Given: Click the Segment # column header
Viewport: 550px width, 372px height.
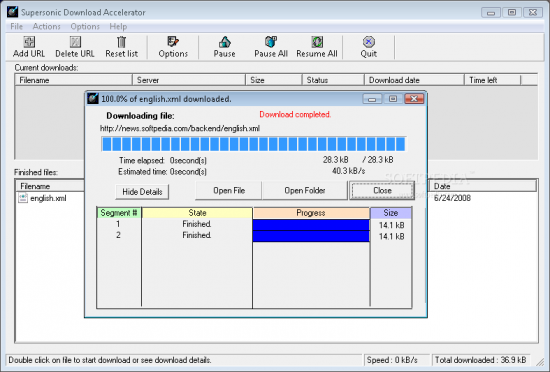Looking at the screenshot, I should pyautogui.click(x=119, y=213).
